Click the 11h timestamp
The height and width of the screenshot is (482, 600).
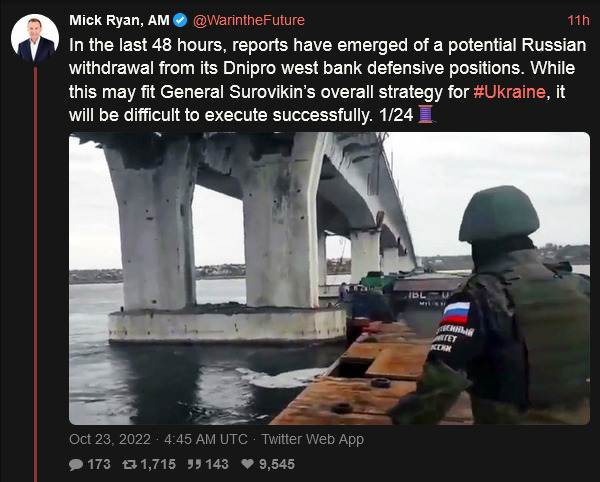[x=578, y=20]
